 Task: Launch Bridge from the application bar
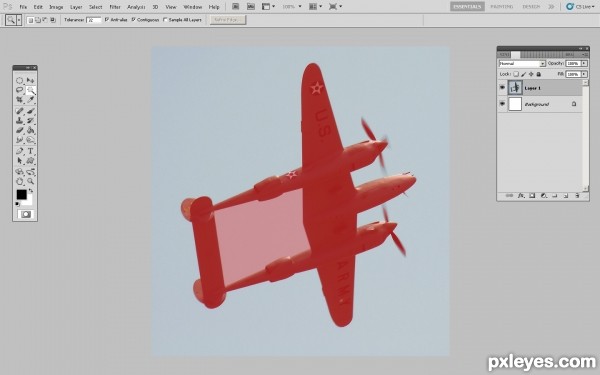[x=236, y=7]
